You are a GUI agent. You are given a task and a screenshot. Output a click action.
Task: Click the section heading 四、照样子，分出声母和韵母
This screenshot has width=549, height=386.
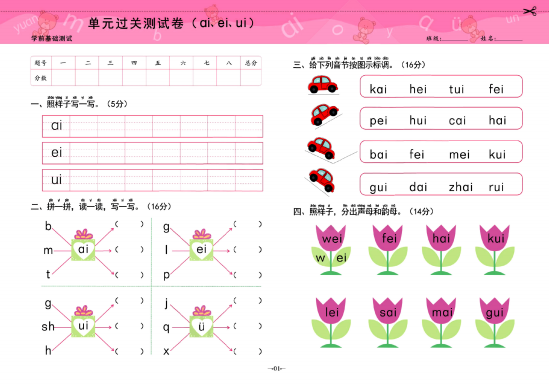[346, 210]
